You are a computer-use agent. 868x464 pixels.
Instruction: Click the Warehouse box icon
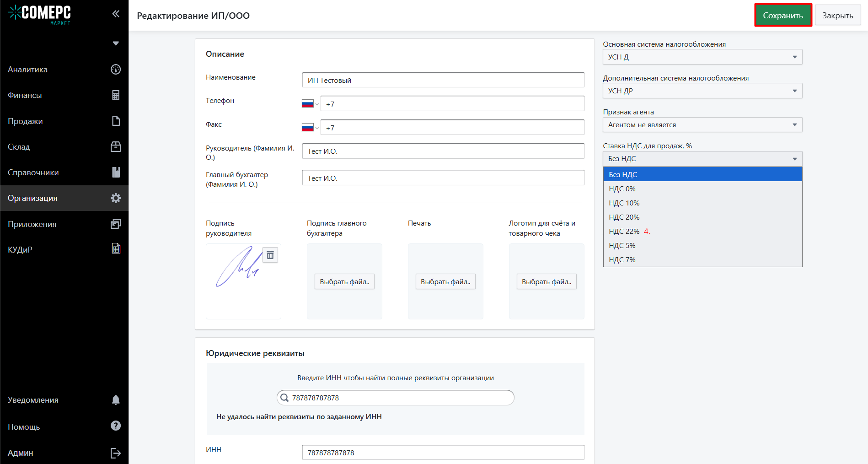(116, 147)
